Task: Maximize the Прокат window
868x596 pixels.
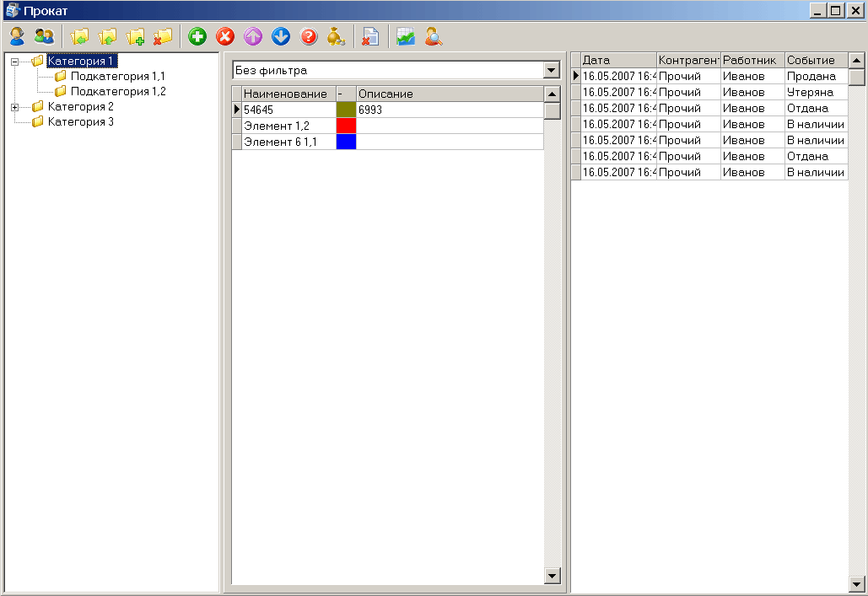Action: pyautogui.click(x=836, y=10)
